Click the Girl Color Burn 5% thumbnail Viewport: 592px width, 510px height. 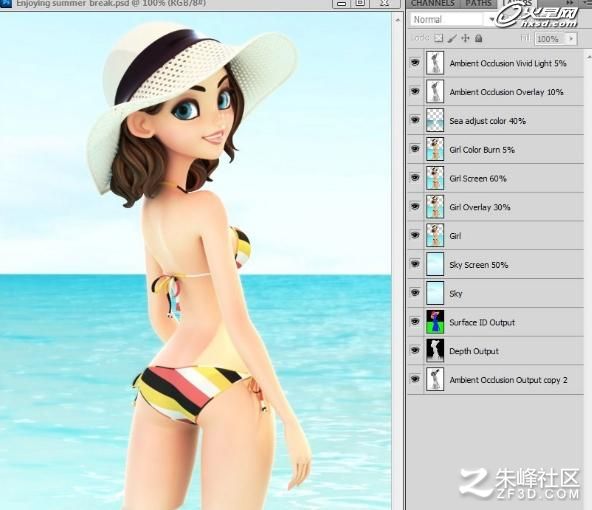coord(435,149)
